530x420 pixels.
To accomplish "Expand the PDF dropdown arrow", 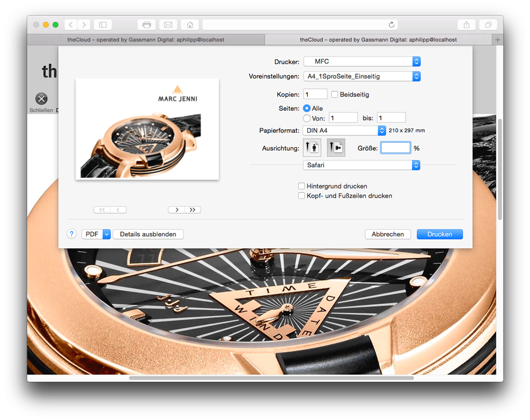I will [106, 234].
